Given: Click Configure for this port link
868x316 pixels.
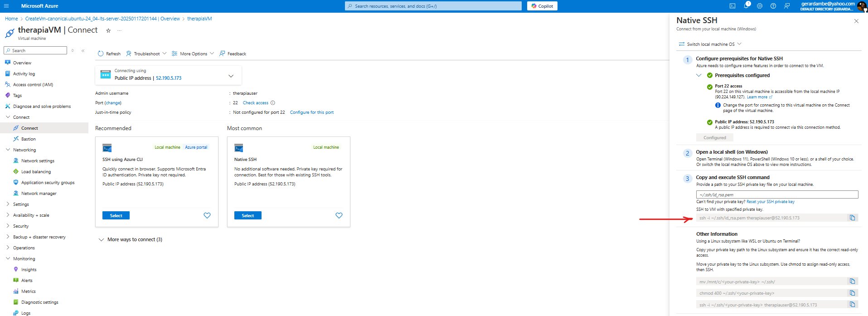Looking at the screenshot, I should [312, 112].
